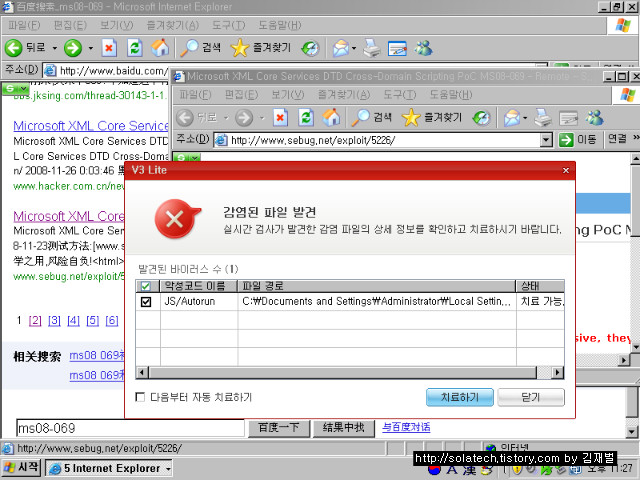This screenshot has height=480, width=640.
Task: Click Mail icon in Baidu window toolbar
Action: 340,48
